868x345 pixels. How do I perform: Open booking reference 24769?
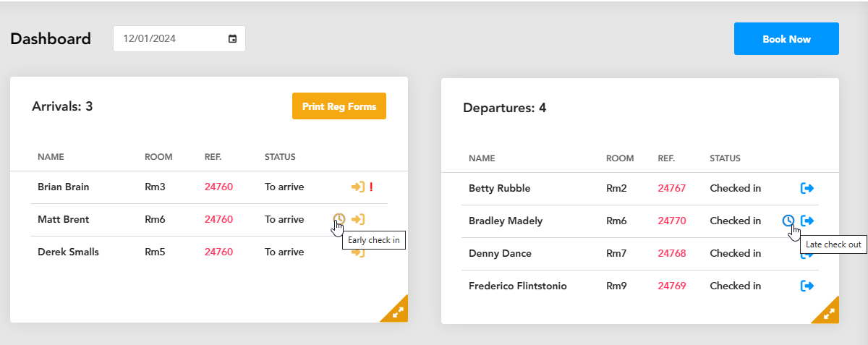tap(672, 286)
